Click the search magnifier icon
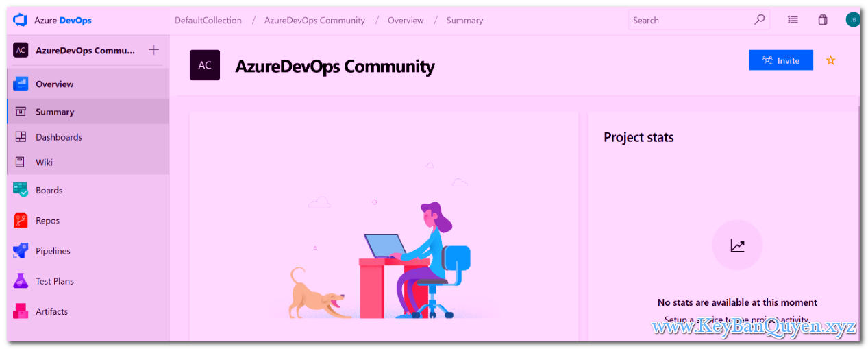The image size is (868, 349). click(759, 20)
